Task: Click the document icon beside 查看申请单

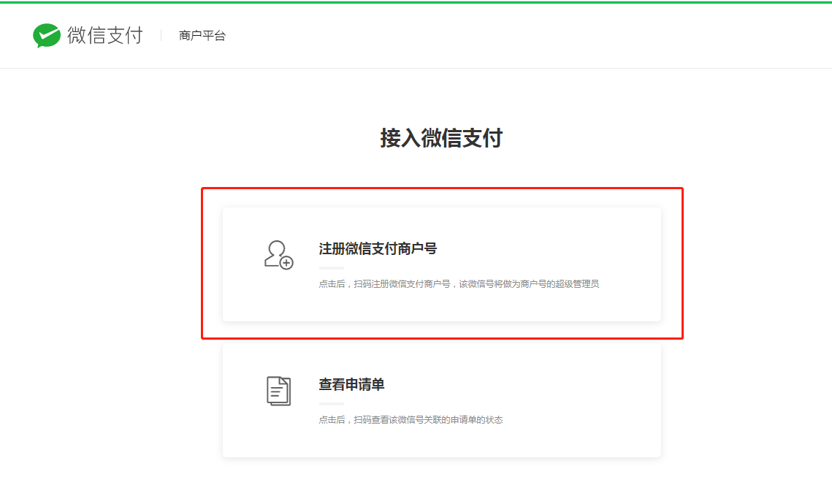Action: point(278,391)
